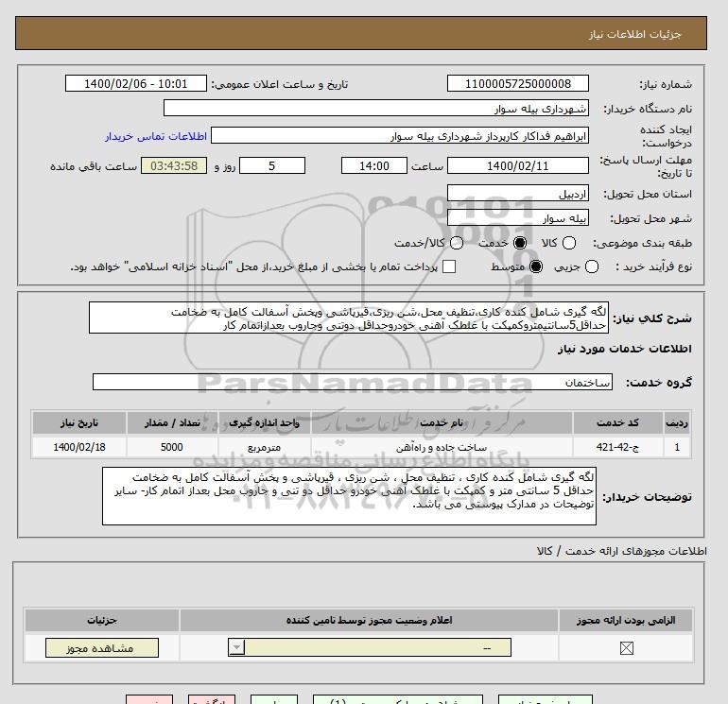Click the need date cell 1400/02/18
This screenshot has height=704, width=728.
(78, 447)
